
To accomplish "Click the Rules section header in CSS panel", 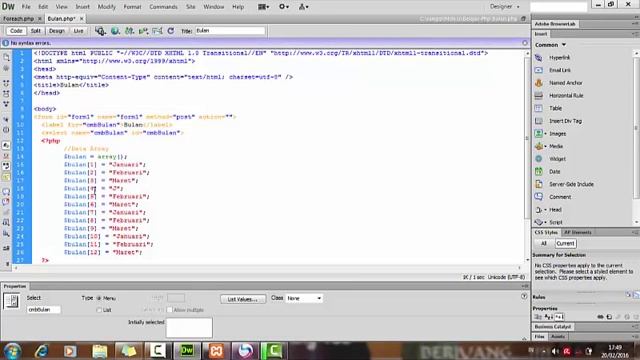I will click(539, 297).
